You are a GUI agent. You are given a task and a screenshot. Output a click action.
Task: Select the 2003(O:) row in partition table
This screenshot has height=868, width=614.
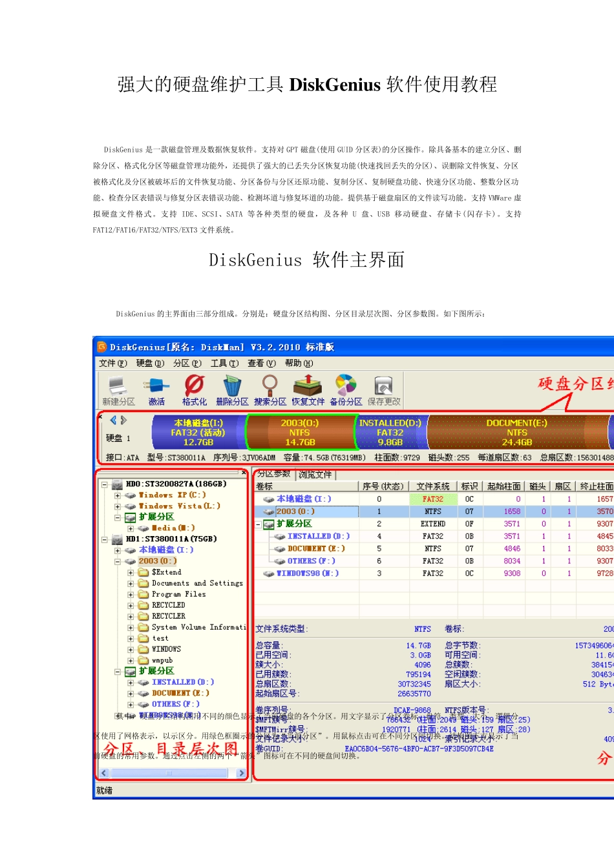[x=434, y=512]
